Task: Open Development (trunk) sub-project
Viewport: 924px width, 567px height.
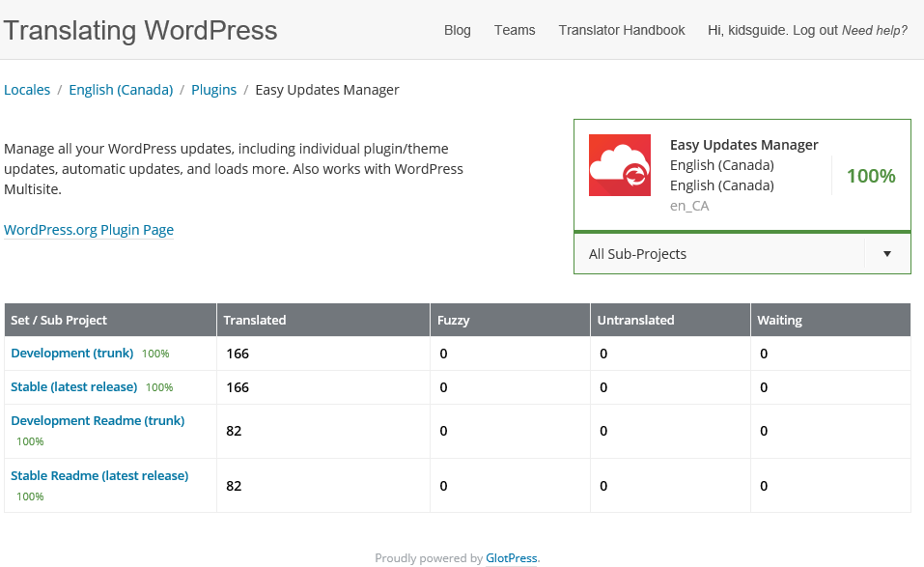Action: tap(72, 354)
